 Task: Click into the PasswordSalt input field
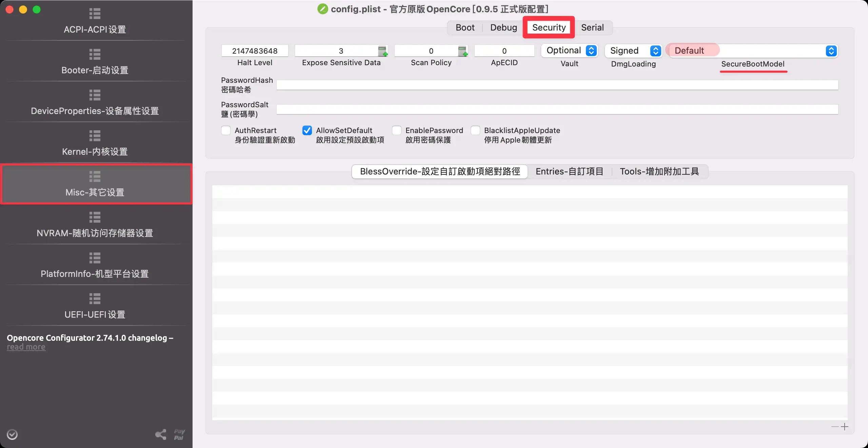tap(557, 109)
